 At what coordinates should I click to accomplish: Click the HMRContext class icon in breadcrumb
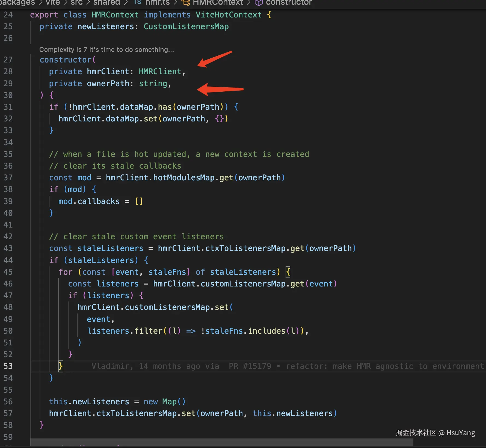tap(186, 3)
